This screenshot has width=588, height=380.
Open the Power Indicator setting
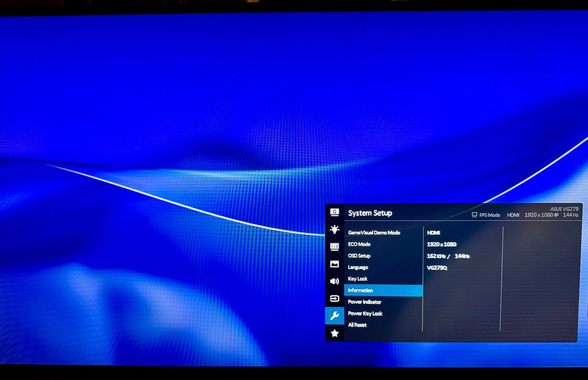click(x=364, y=302)
